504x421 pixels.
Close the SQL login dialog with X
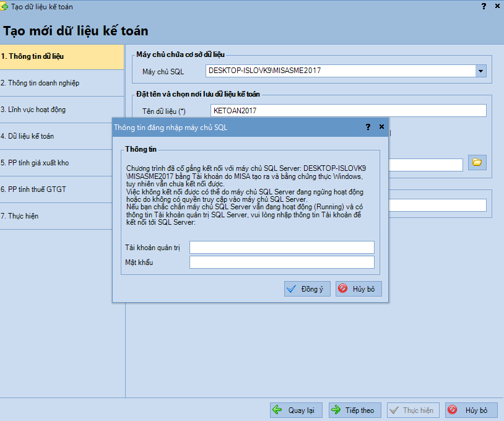point(381,126)
